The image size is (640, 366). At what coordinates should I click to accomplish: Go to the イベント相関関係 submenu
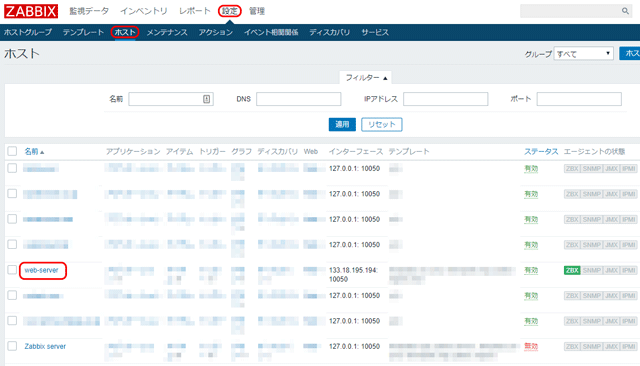coord(271,32)
